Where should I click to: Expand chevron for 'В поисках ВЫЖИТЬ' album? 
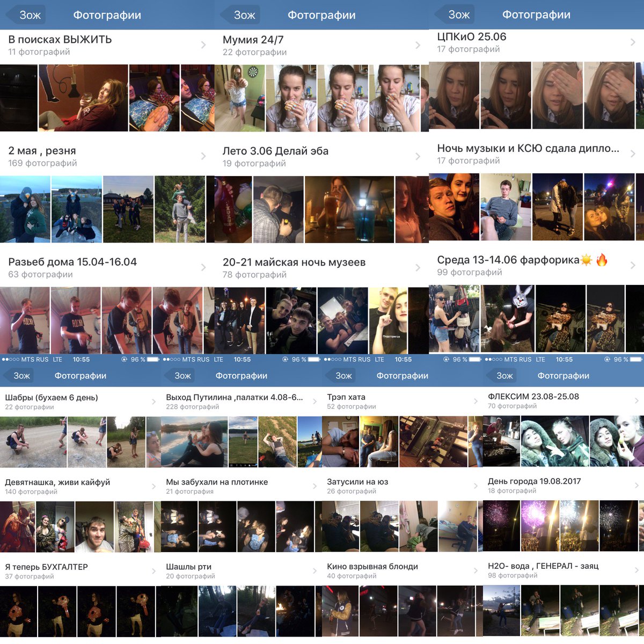(203, 45)
